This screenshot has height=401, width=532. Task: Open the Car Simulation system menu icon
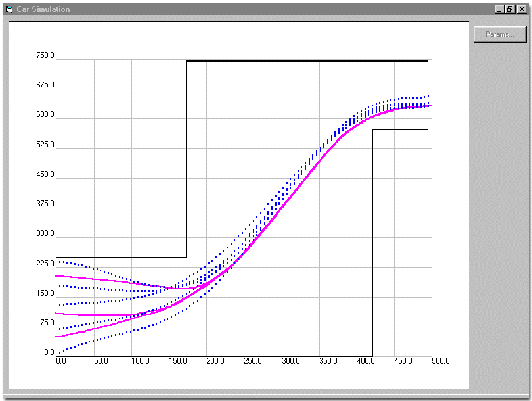[10, 9]
